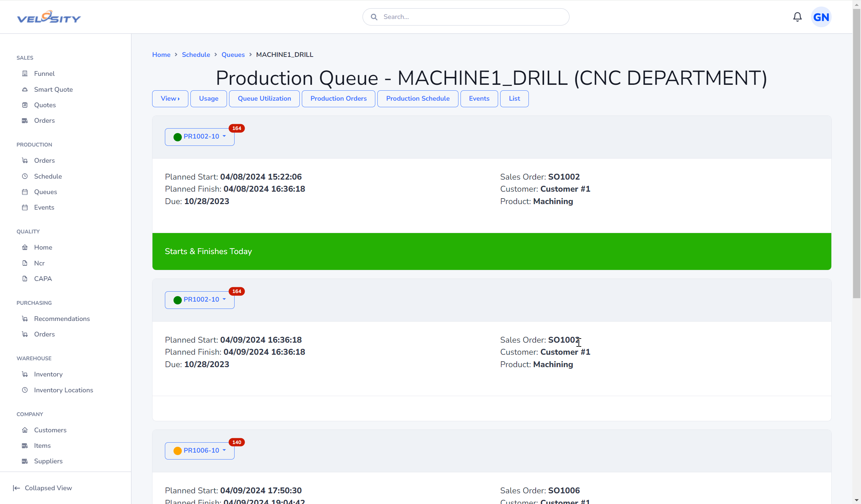The image size is (861, 504).
Task: Navigate to Schedule in the breadcrumb
Action: pyautogui.click(x=196, y=54)
